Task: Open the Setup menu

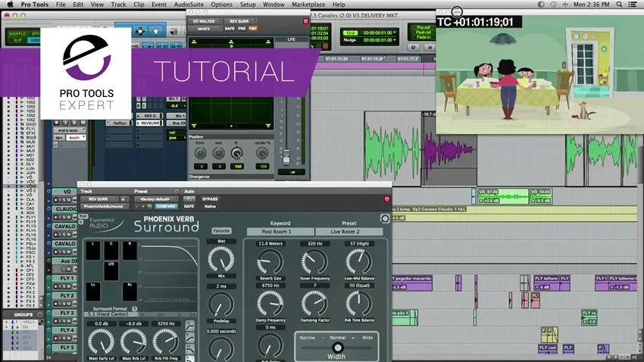Action: pos(248,5)
